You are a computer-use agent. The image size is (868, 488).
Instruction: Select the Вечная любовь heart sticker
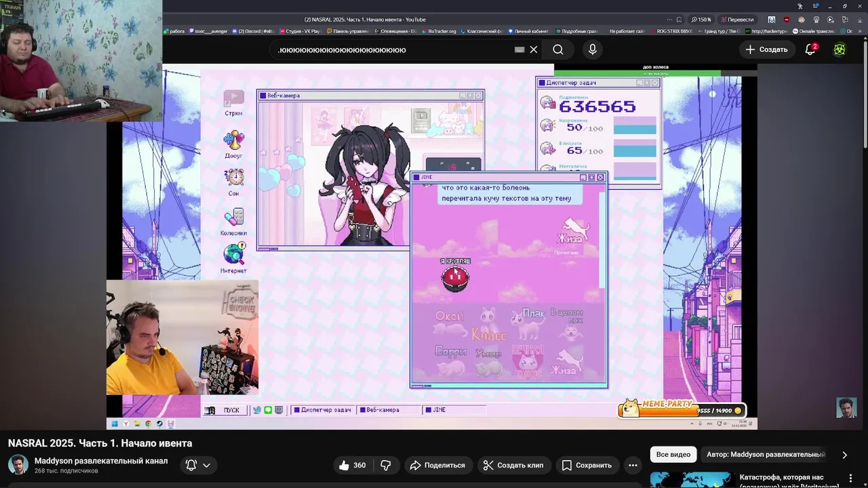click(528, 361)
